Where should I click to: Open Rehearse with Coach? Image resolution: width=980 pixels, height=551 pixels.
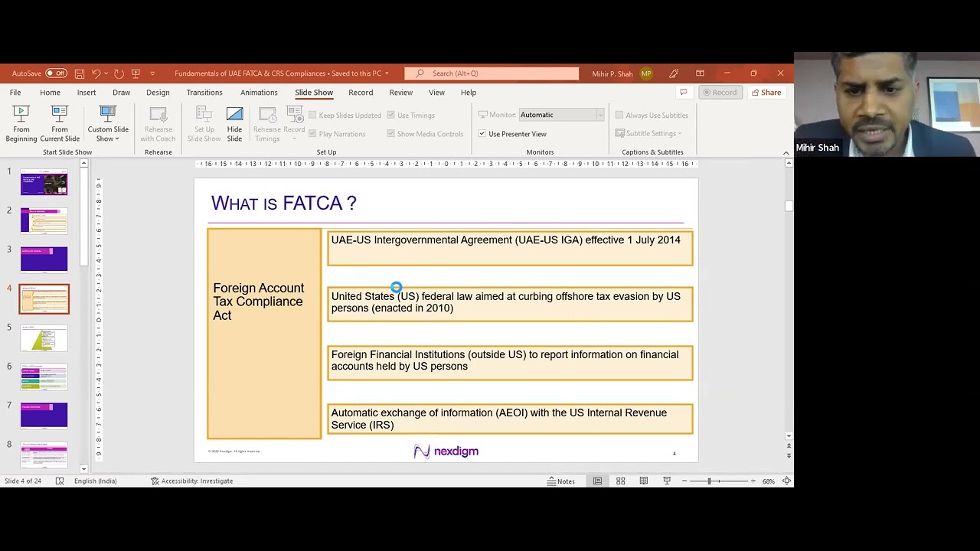158,123
